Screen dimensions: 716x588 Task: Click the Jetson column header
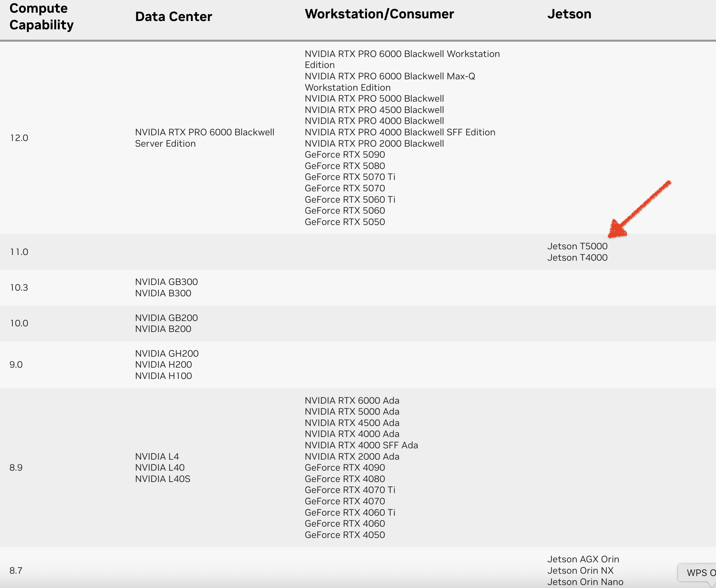point(569,14)
